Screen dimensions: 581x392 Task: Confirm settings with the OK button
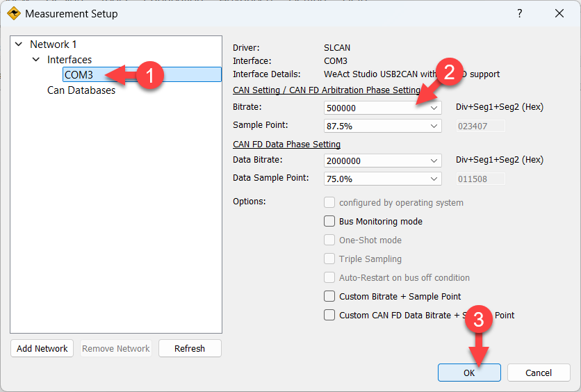click(469, 373)
